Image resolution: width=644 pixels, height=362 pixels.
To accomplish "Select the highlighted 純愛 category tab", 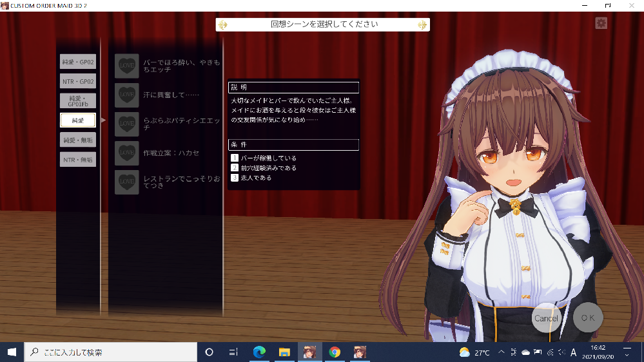I will (x=78, y=120).
